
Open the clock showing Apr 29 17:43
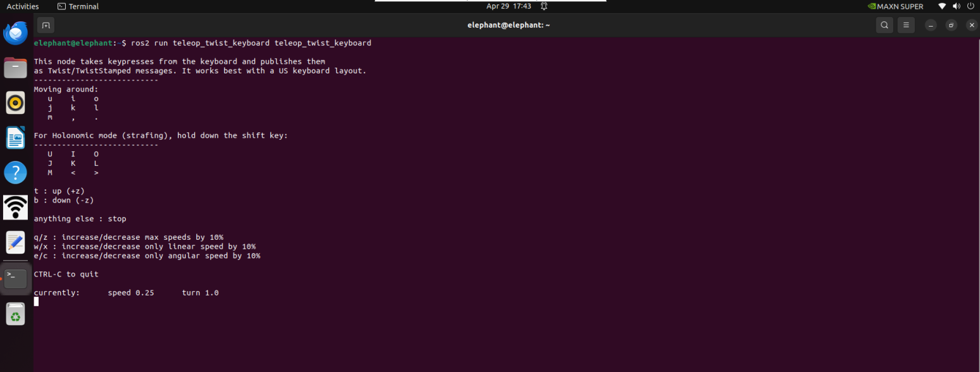pyautogui.click(x=509, y=6)
